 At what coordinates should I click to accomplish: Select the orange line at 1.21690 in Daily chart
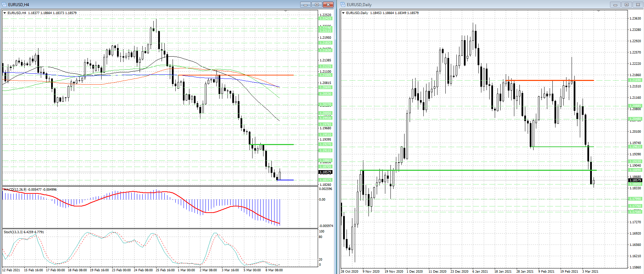550,80
